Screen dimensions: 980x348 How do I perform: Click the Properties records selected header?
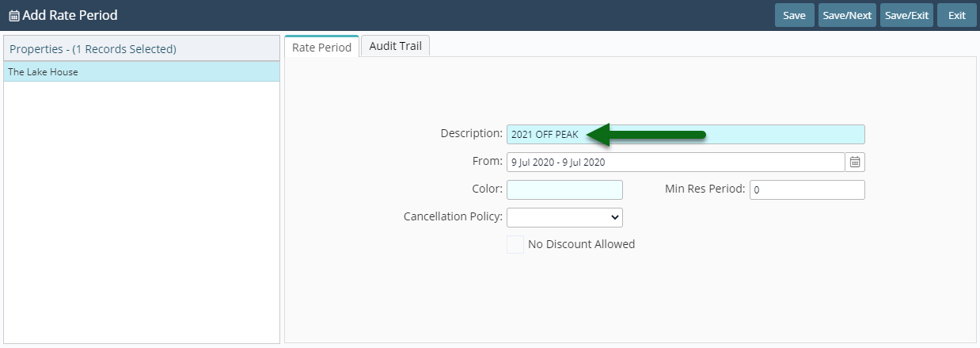(142, 48)
